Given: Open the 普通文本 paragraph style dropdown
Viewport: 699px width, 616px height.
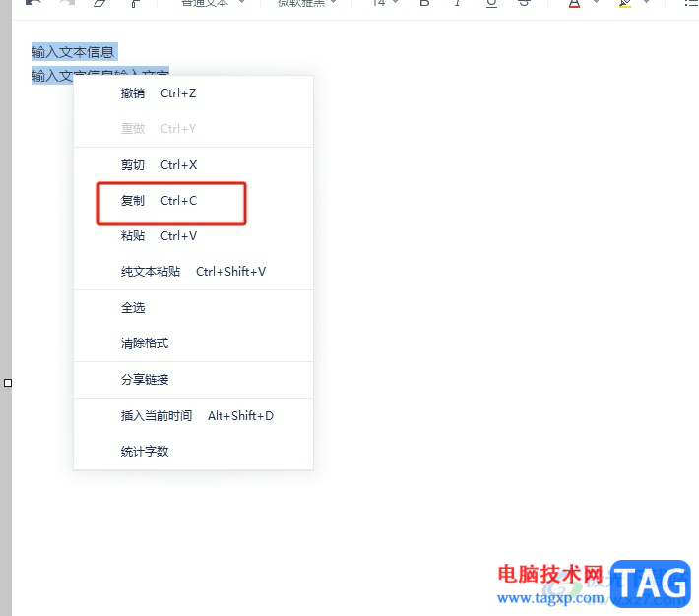Looking at the screenshot, I should [x=213, y=3].
